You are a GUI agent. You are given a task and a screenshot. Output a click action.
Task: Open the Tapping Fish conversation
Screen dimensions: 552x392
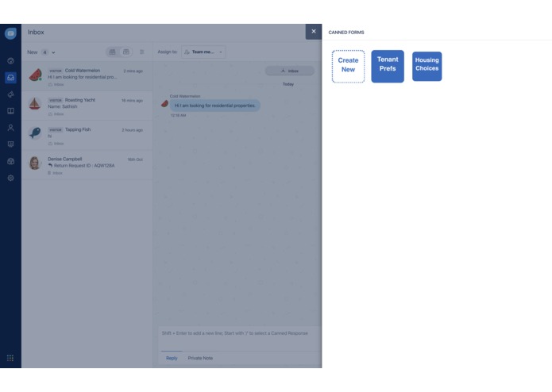(x=87, y=136)
